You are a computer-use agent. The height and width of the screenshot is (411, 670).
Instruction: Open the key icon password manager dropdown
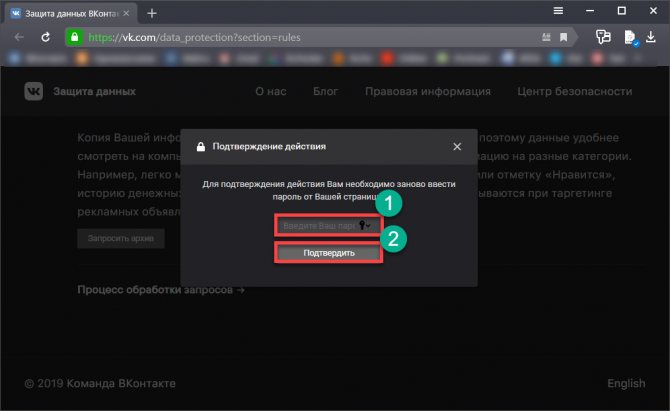pyautogui.click(x=364, y=226)
